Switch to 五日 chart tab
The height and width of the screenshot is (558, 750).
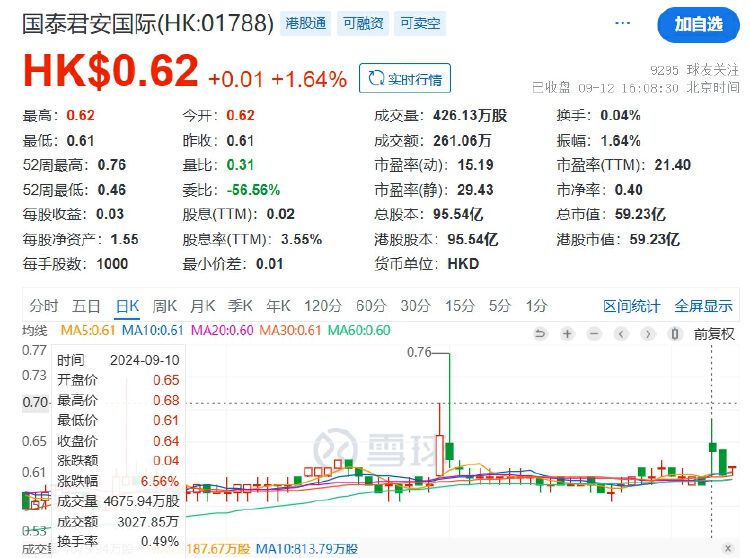pos(86,306)
